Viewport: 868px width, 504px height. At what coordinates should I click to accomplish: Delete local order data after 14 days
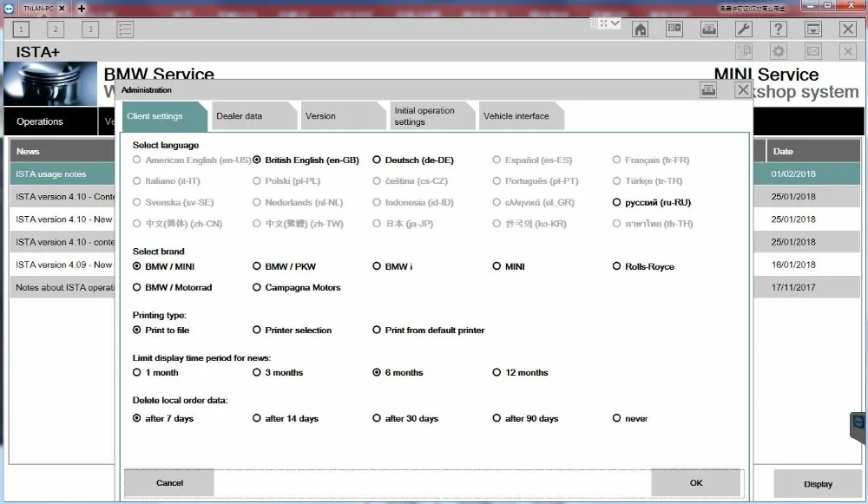[286, 418]
